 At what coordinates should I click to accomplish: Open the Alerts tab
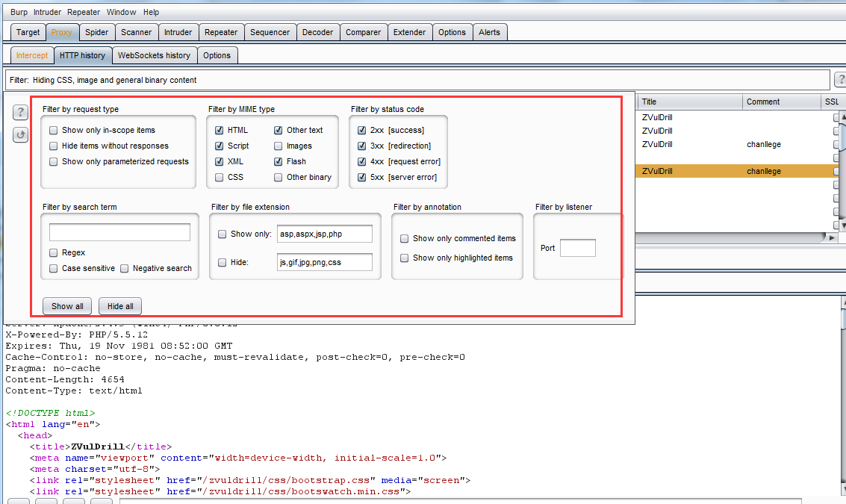[489, 32]
